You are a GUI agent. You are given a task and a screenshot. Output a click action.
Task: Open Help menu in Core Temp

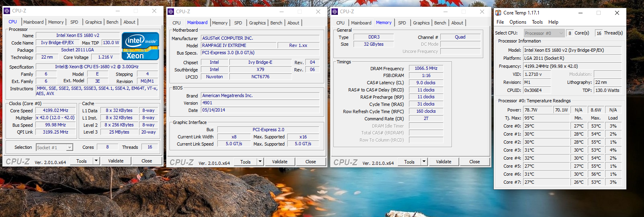pyautogui.click(x=553, y=22)
